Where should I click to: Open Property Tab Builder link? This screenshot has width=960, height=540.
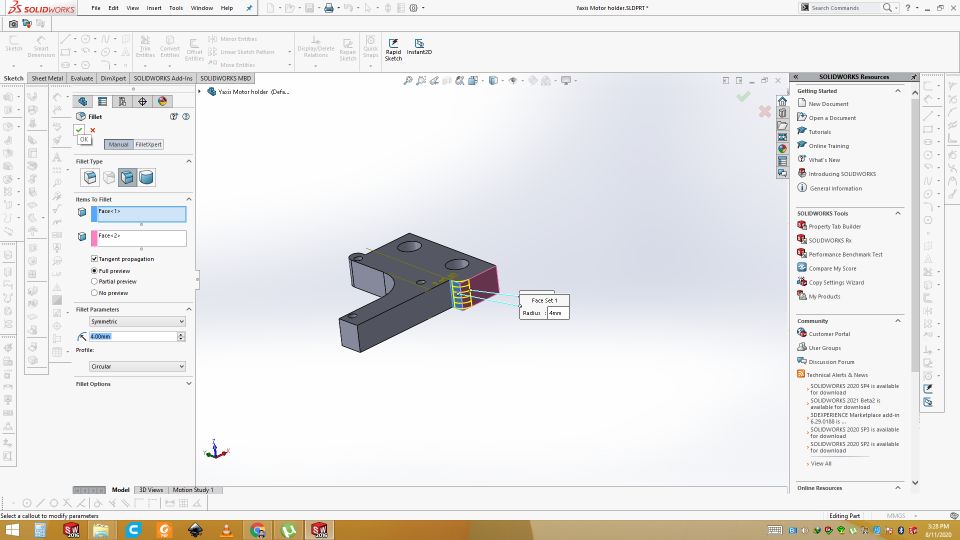[834, 227]
